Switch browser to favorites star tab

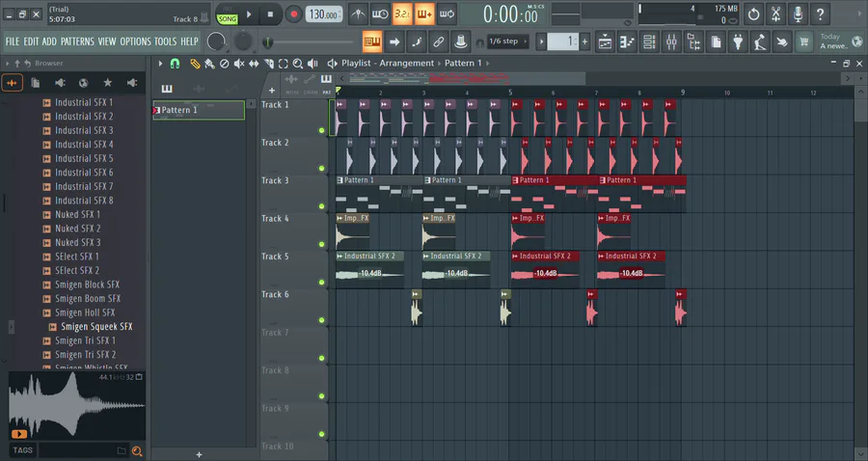coord(107,83)
